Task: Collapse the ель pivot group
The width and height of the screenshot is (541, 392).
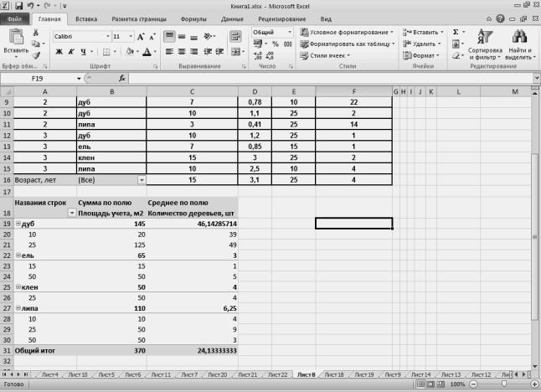Action: tap(18, 255)
